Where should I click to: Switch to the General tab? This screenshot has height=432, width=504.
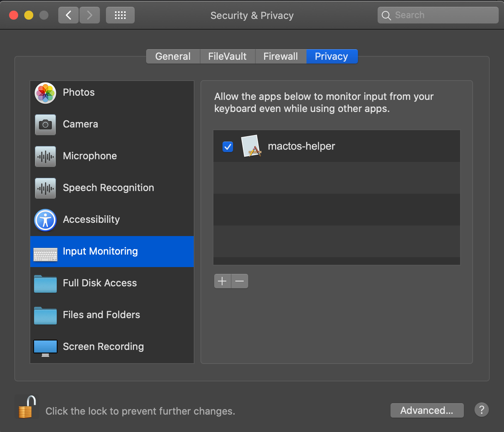click(173, 56)
